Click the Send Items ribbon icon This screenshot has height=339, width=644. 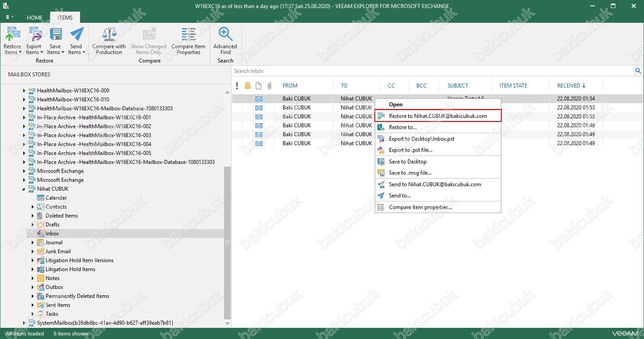[x=76, y=34]
